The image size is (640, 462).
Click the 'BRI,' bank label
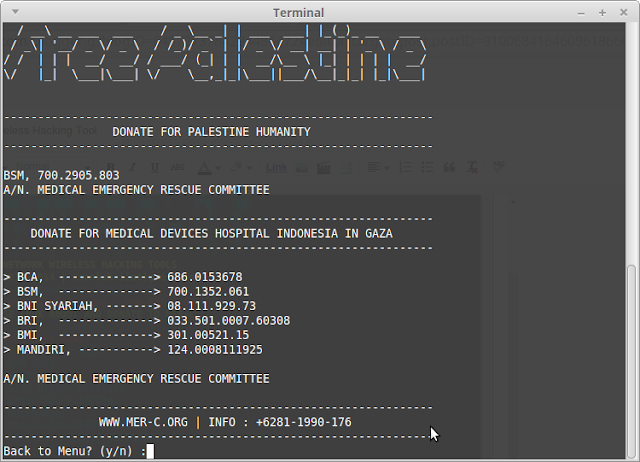(x=30, y=321)
